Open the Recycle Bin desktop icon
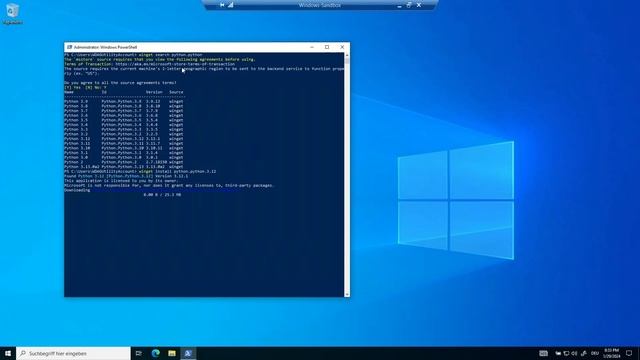 [x=12, y=13]
